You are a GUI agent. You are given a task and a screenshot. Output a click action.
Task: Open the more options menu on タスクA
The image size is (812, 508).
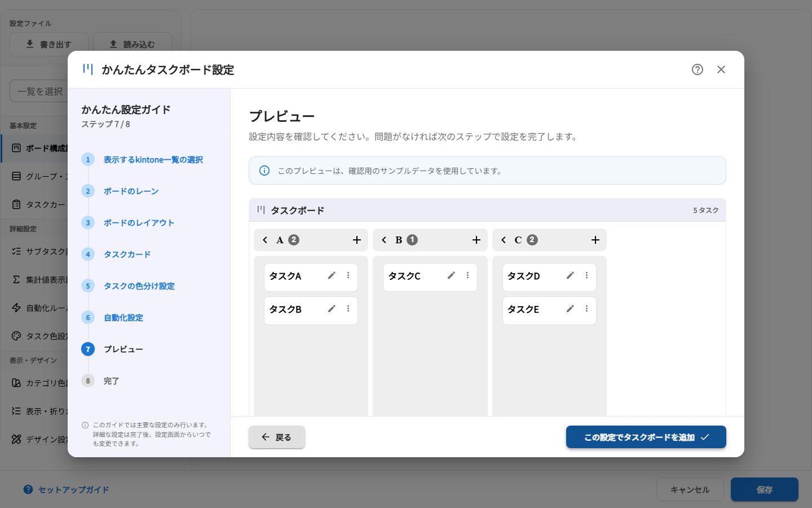tap(348, 275)
